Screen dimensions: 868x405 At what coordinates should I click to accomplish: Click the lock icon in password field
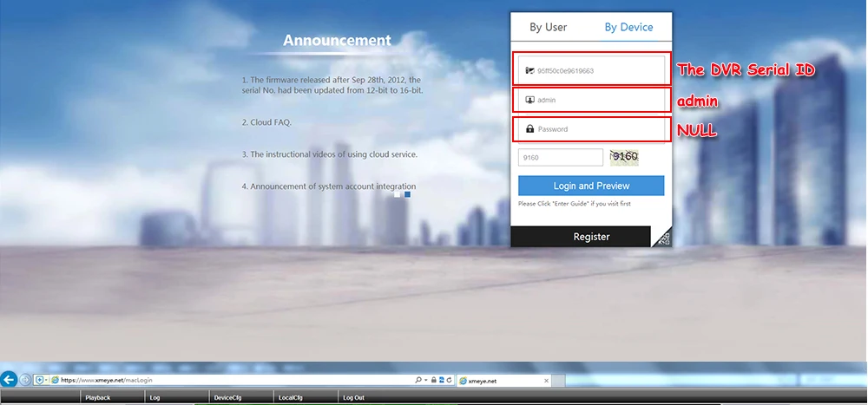(529, 129)
